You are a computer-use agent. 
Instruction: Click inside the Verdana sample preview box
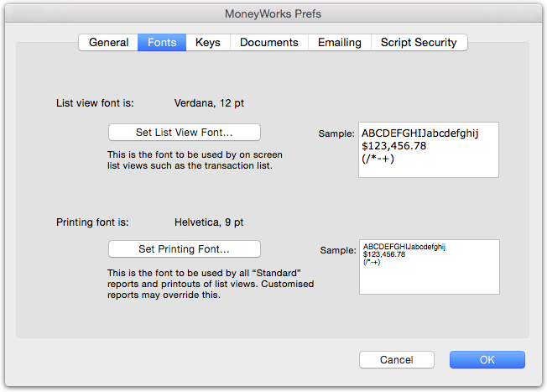(x=429, y=149)
